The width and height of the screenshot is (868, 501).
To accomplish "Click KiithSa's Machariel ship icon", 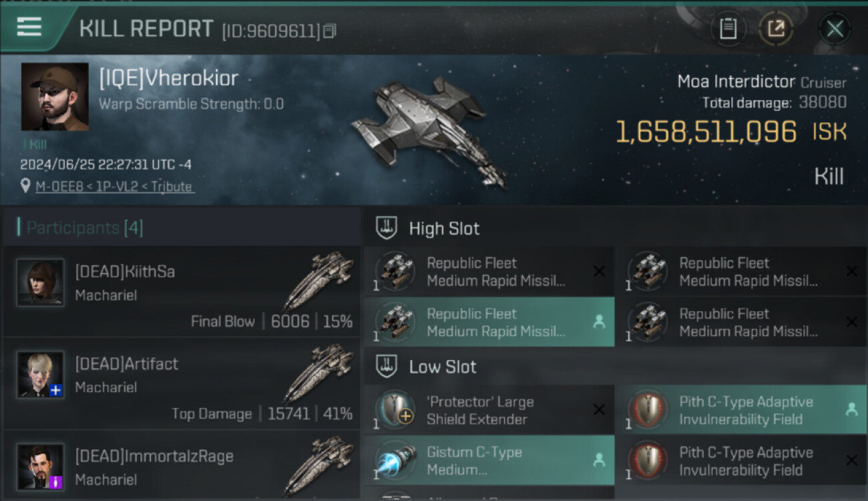I will coord(318,281).
